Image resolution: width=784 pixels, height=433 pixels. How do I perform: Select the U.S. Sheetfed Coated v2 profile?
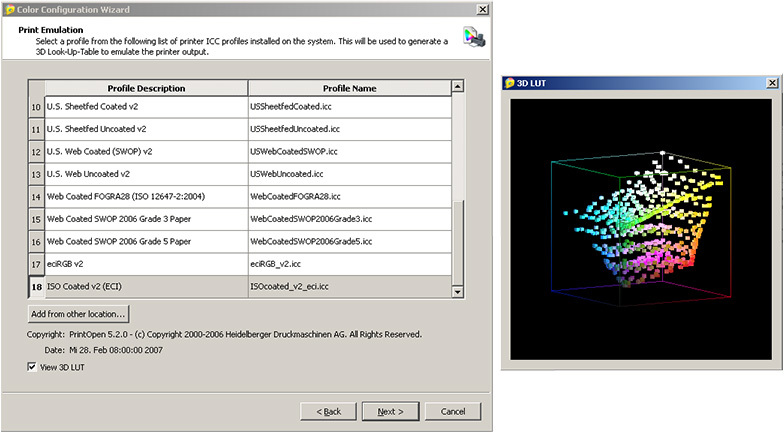[146, 106]
